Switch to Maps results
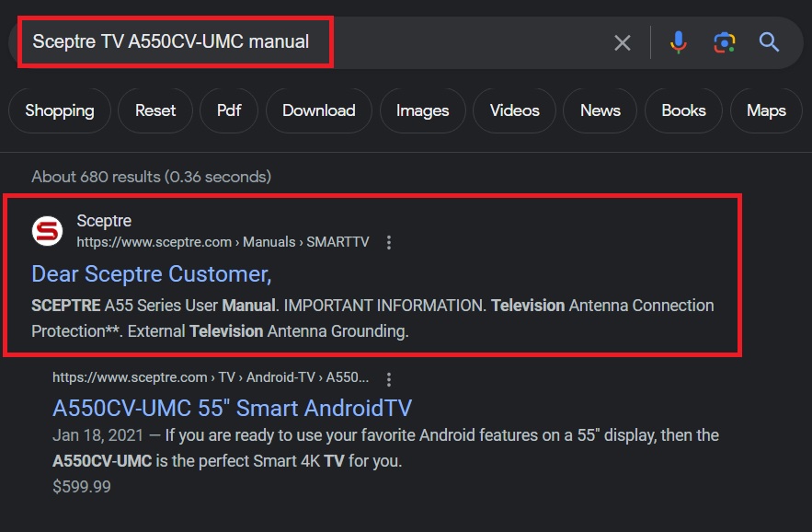 pyautogui.click(x=766, y=110)
